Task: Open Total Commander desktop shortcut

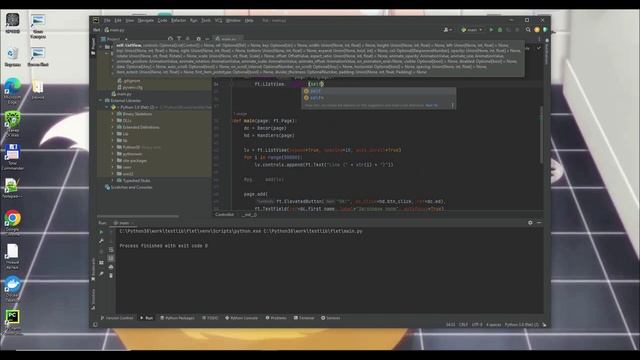Action: [x=12, y=157]
